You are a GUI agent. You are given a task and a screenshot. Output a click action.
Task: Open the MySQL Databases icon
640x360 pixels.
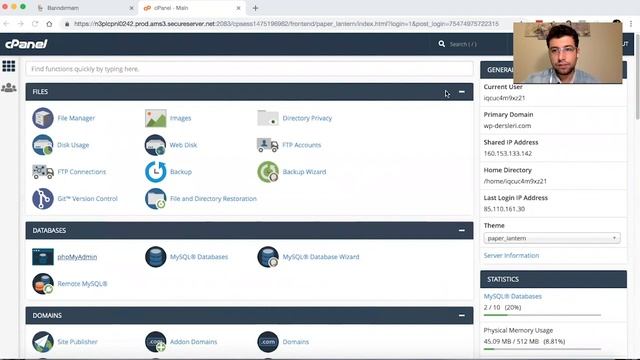click(156, 257)
